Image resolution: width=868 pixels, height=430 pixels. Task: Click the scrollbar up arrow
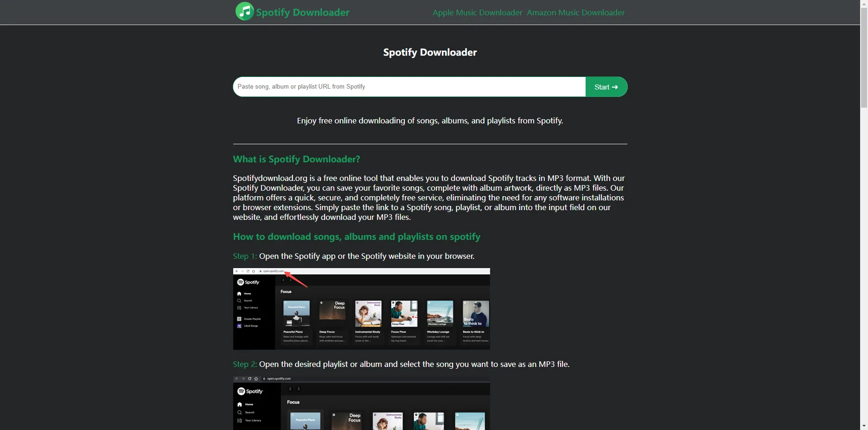click(864, 3)
